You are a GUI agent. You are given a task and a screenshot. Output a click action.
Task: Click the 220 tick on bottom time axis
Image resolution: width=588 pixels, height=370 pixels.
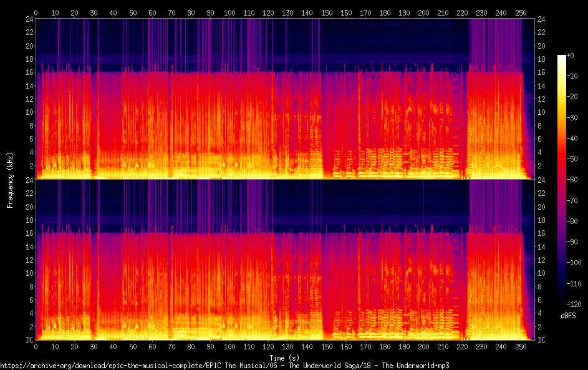(x=462, y=347)
